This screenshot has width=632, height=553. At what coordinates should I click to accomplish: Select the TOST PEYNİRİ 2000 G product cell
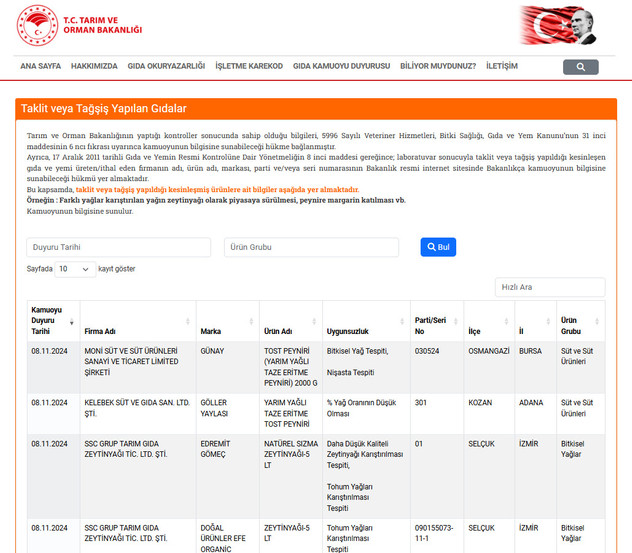click(x=291, y=367)
